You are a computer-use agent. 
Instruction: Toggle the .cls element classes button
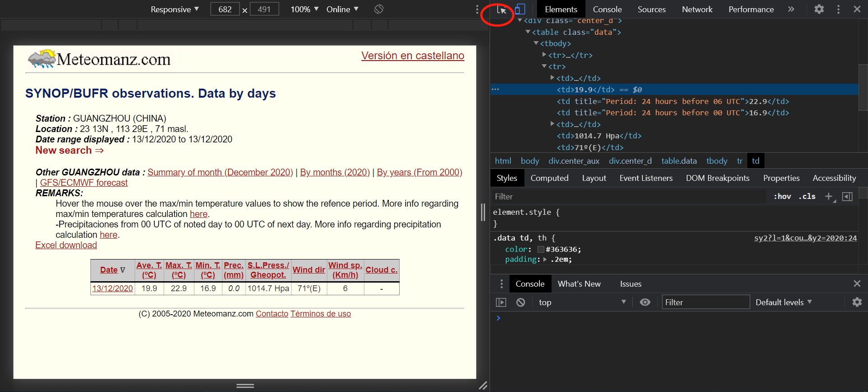pyautogui.click(x=807, y=196)
